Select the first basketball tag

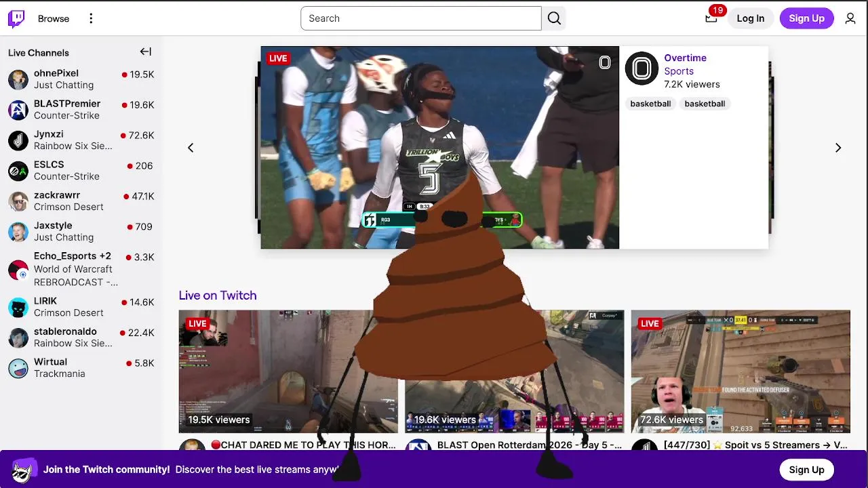coord(650,104)
